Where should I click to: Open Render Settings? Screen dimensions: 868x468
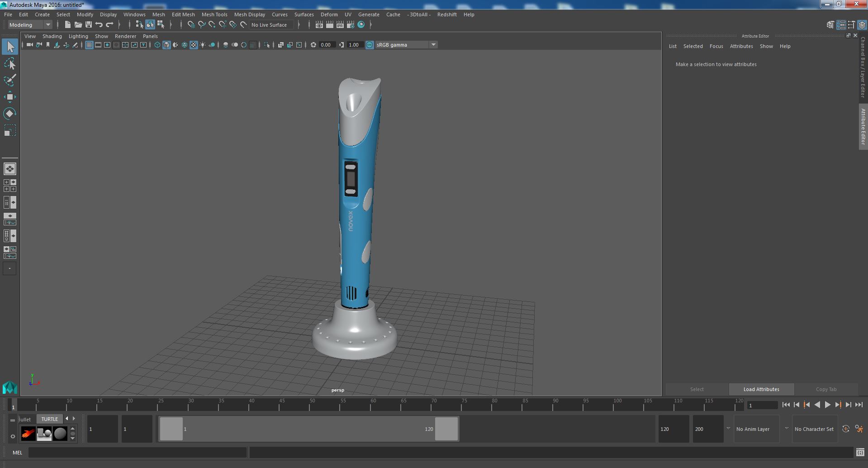click(x=351, y=25)
